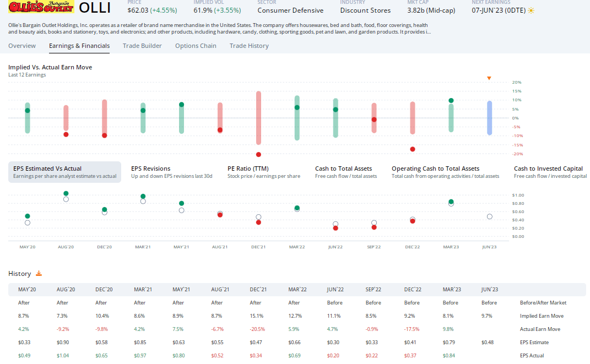Click the JUN'23 EPS estimate hollow circle

490,216
